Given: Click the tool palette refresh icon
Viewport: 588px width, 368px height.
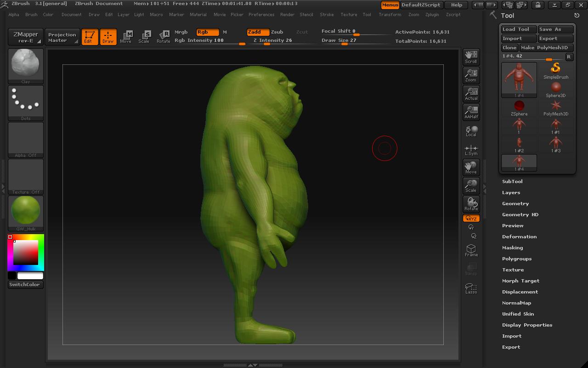Looking at the screenshot, I should click(577, 15).
